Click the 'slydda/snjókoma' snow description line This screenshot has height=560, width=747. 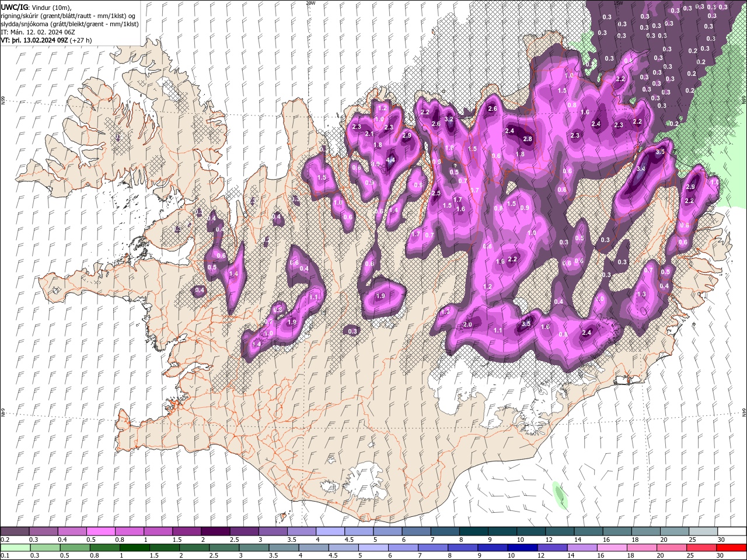(x=69, y=24)
